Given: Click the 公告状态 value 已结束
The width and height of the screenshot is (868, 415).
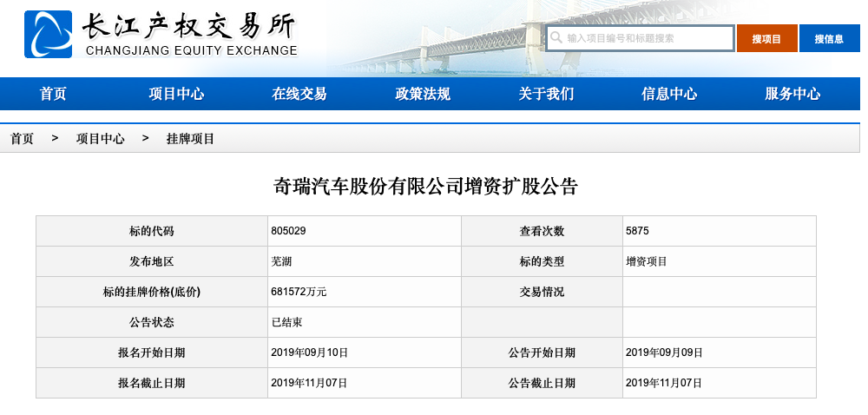Looking at the screenshot, I should point(286,322).
